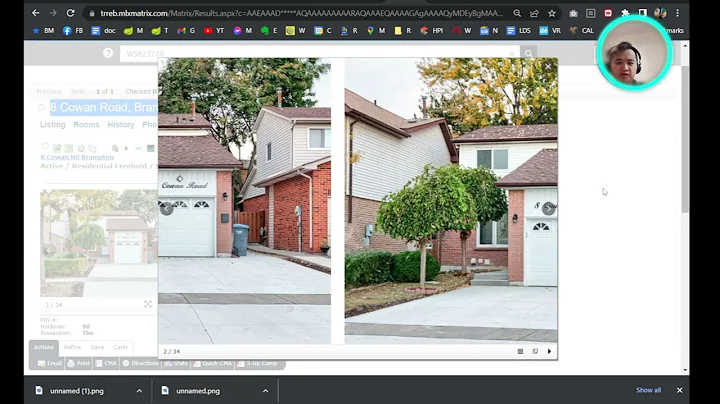
Task: Click the browser address bar URL
Action: tap(302, 13)
